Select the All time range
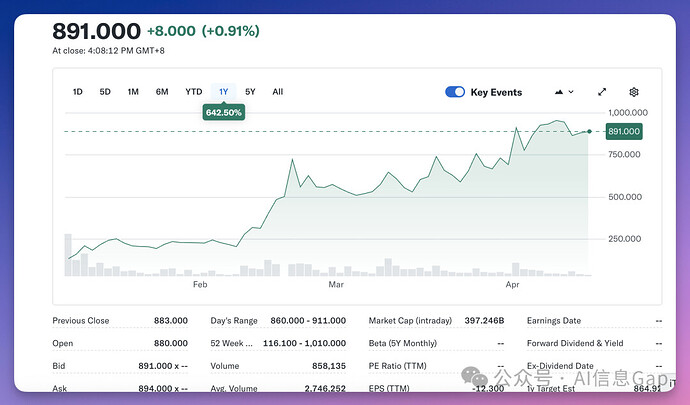The height and width of the screenshot is (405, 690). point(278,92)
